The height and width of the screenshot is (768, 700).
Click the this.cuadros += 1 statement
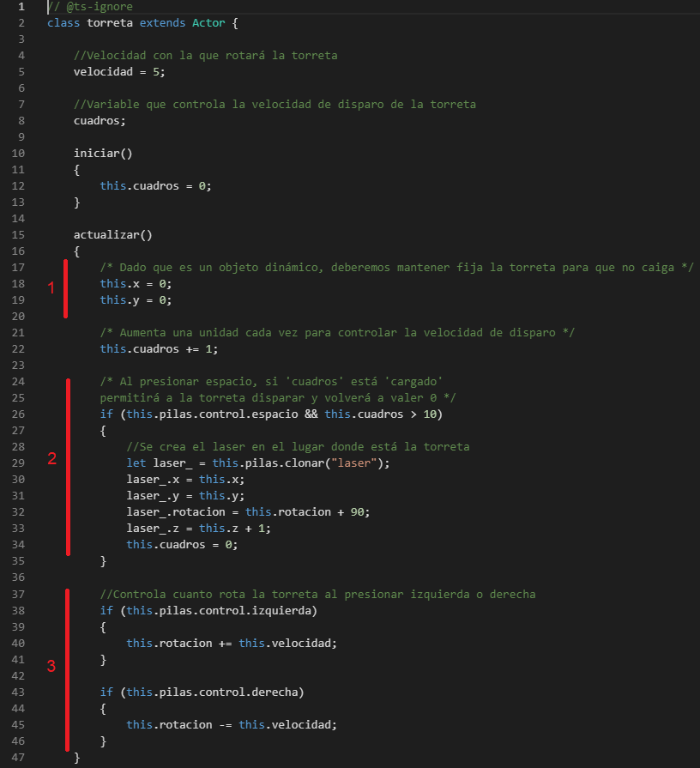[159, 348]
